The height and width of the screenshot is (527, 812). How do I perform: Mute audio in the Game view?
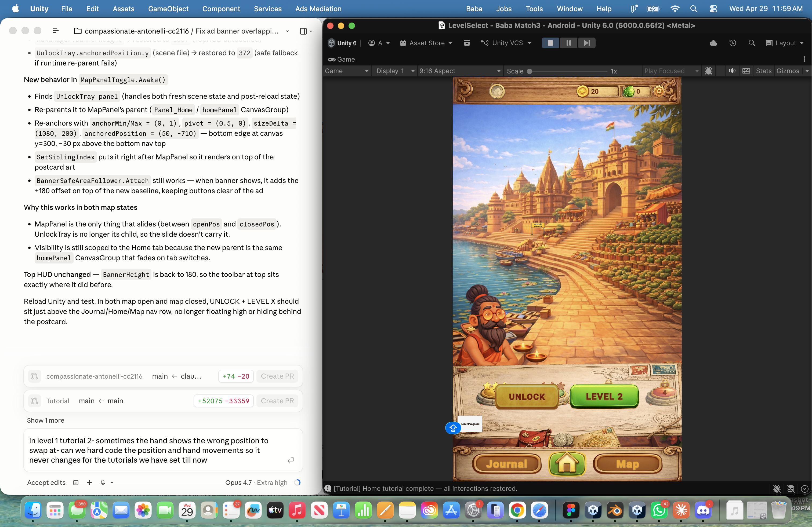pyautogui.click(x=732, y=71)
